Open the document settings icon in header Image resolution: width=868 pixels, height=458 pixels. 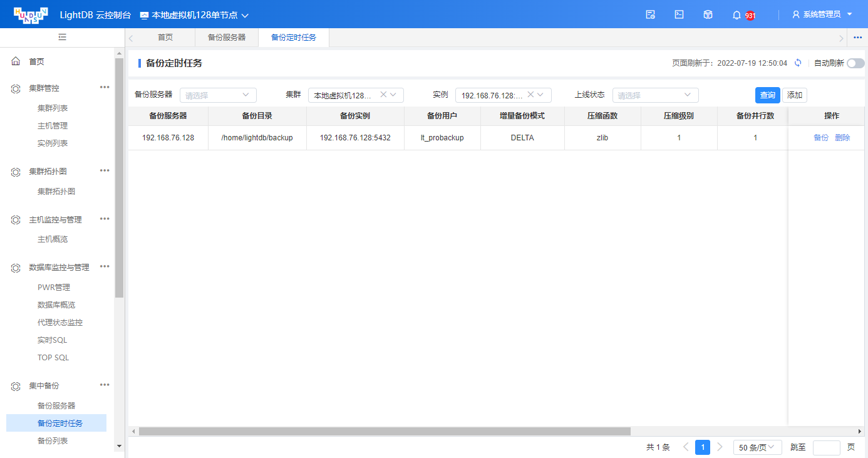[650, 14]
